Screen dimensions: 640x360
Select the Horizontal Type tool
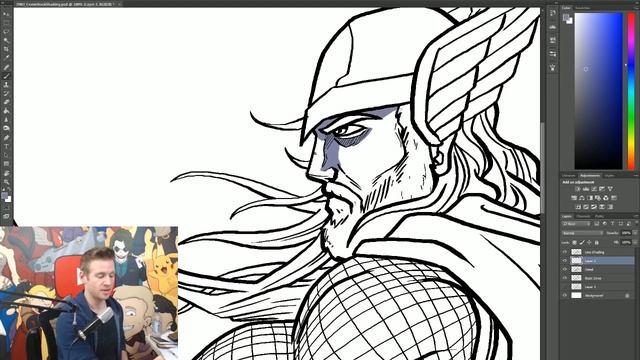(x=7, y=146)
